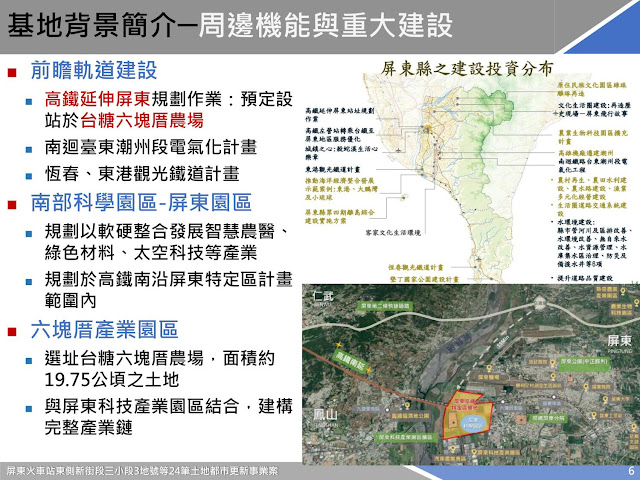Click the map label 屏東縣第四期離島綜合建設實施方案
640x480 pixels.
(x=340, y=217)
